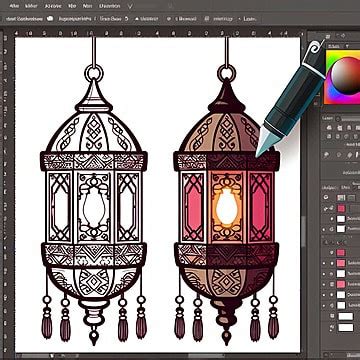Open the dropdown arrow above the color wheel
This screenshot has width=360, height=360.
point(347,46)
